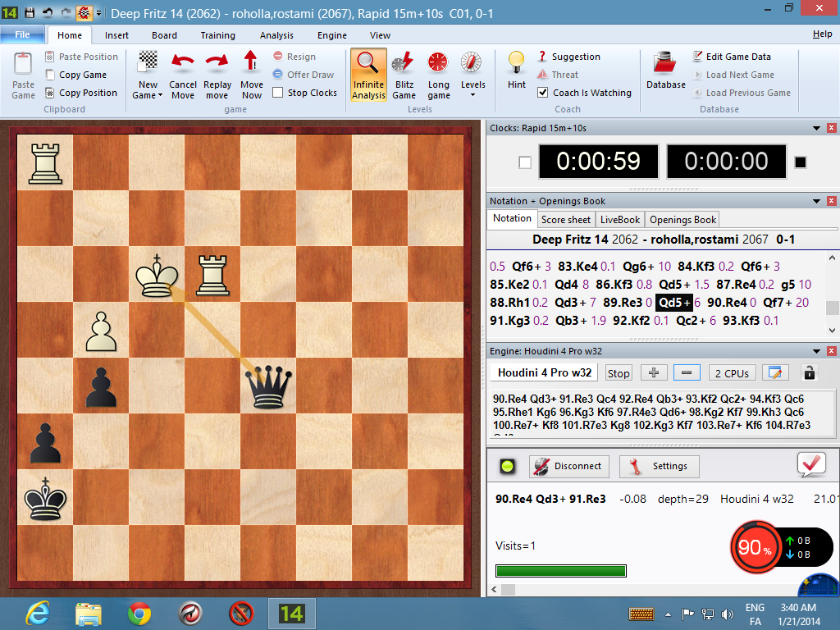Expand the New Game dropdown arrow
This screenshot has height=630, width=840.
point(160,95)
